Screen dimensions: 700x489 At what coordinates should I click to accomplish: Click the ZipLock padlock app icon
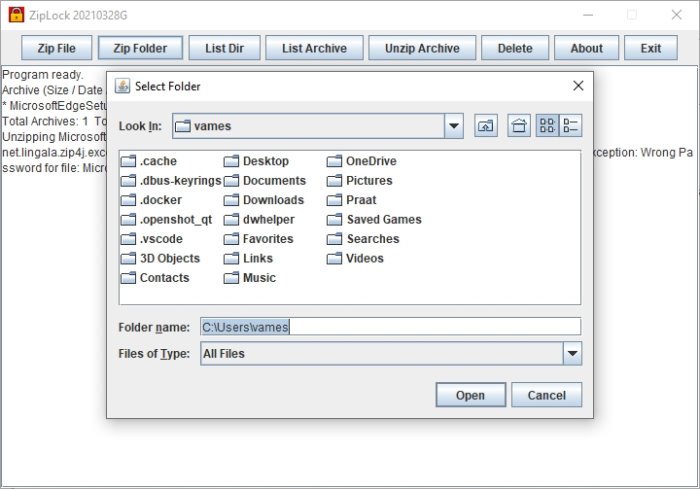click(17, 15)
